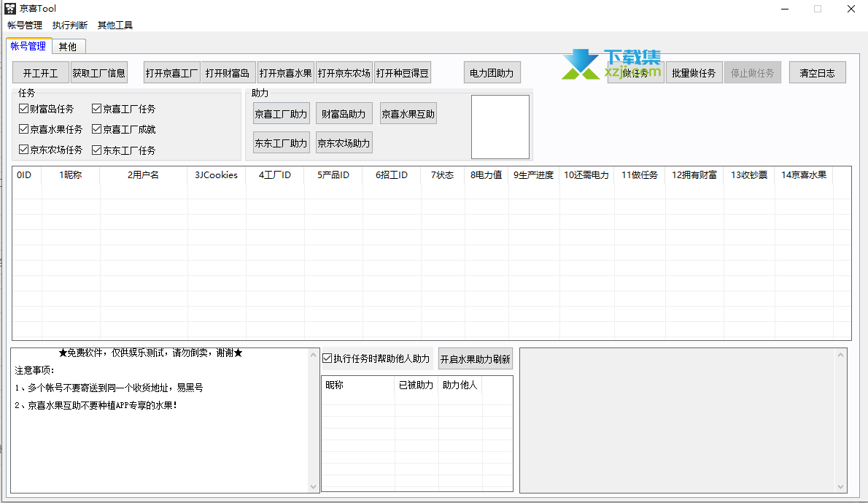Click the 京东农场助力 button
The height and width of the screenshot is (503, 868).
point(344,143)
